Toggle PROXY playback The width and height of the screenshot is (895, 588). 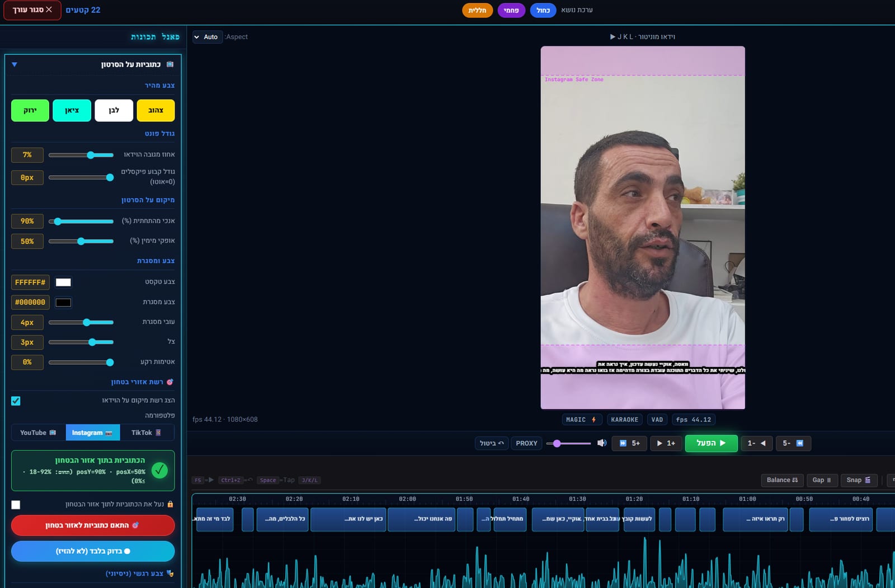[x=526, y=443]
